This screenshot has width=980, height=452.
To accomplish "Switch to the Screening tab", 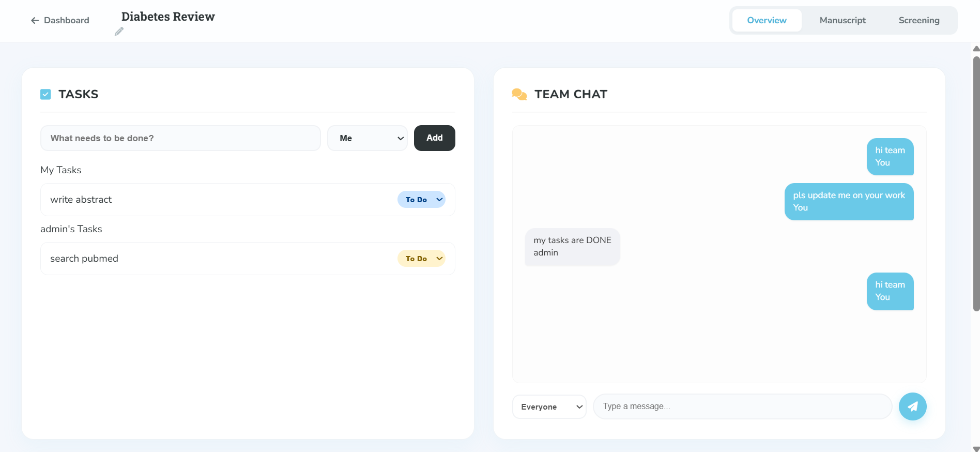I will [918, 20].
